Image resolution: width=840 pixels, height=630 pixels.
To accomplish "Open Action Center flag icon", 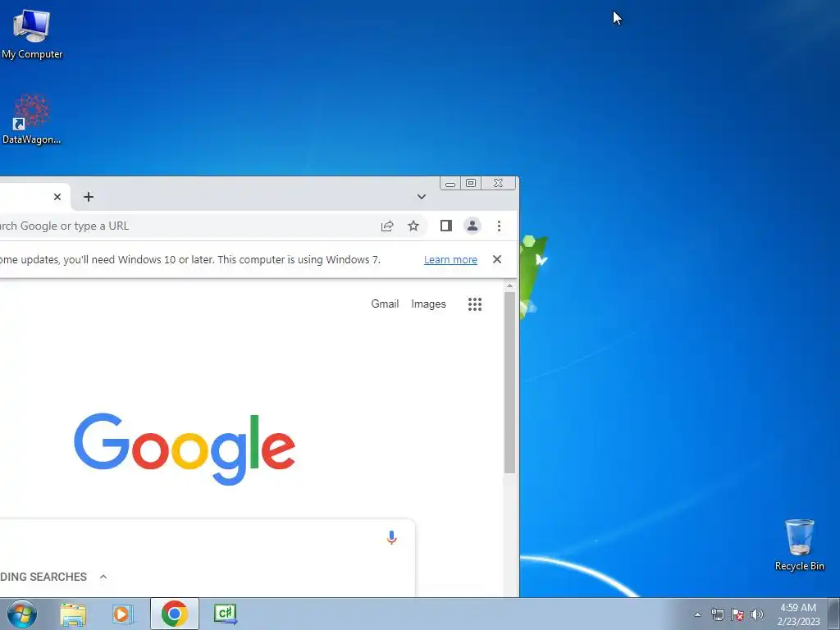I will [737, 614].
